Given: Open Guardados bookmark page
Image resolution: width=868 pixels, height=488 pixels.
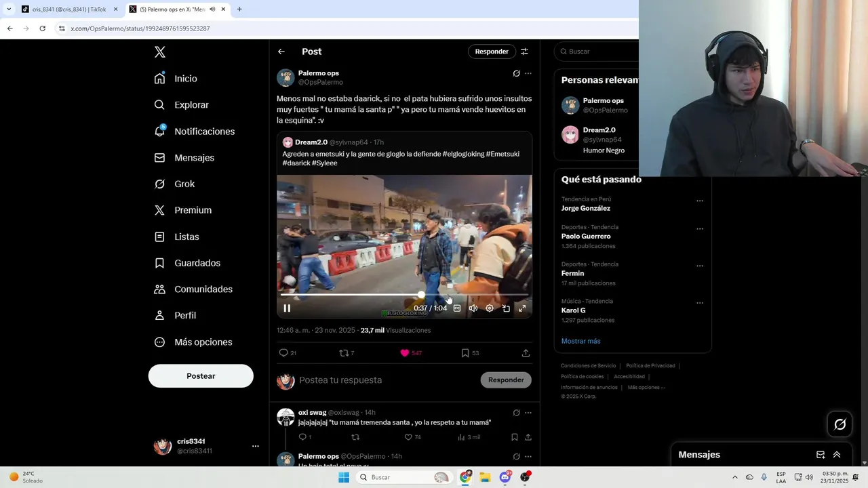Looking at the screenshot, I should pyautogui.click(x=187, y=263).
